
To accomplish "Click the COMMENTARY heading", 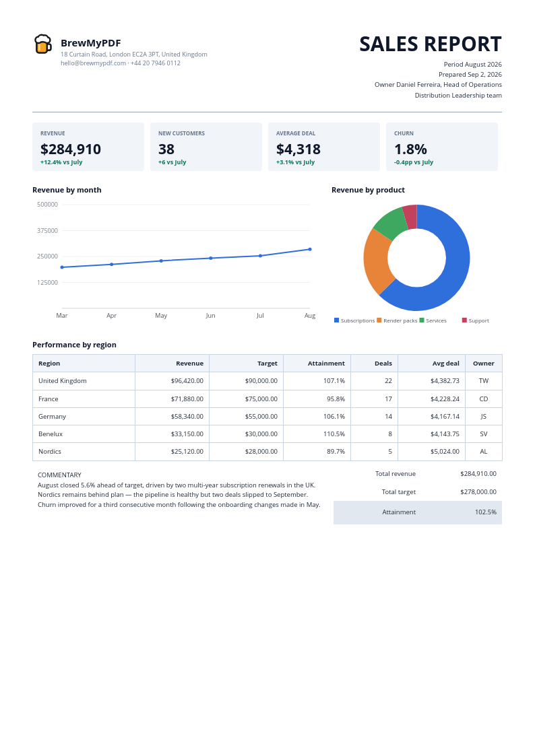I will [x=59, y=475].
